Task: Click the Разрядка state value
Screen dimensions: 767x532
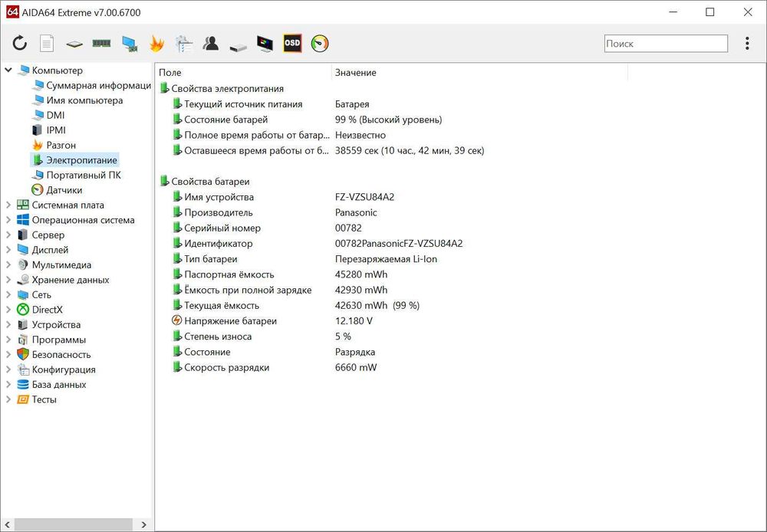Action: [x=355, y=352]
